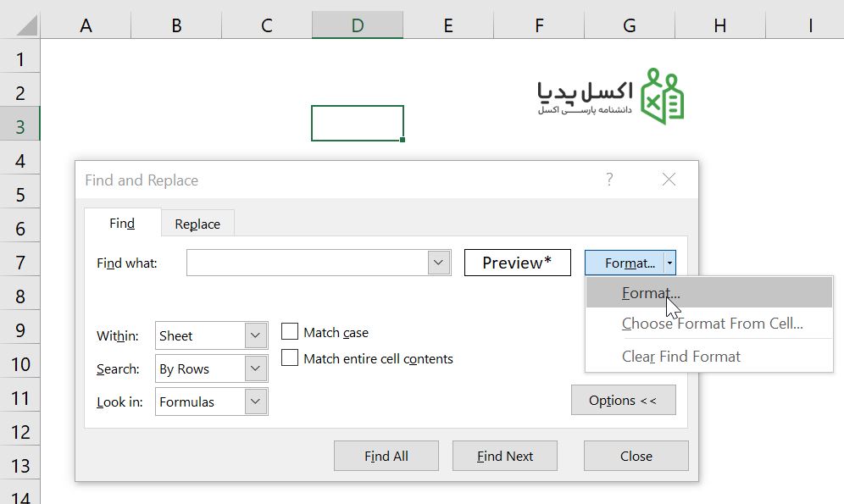
Task: Toggle Match entire cell contents checkbox
Action: 290,357
